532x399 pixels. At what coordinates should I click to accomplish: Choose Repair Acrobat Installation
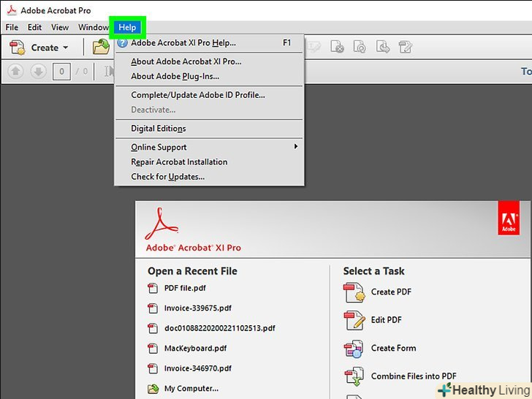[x=209, y=161]
